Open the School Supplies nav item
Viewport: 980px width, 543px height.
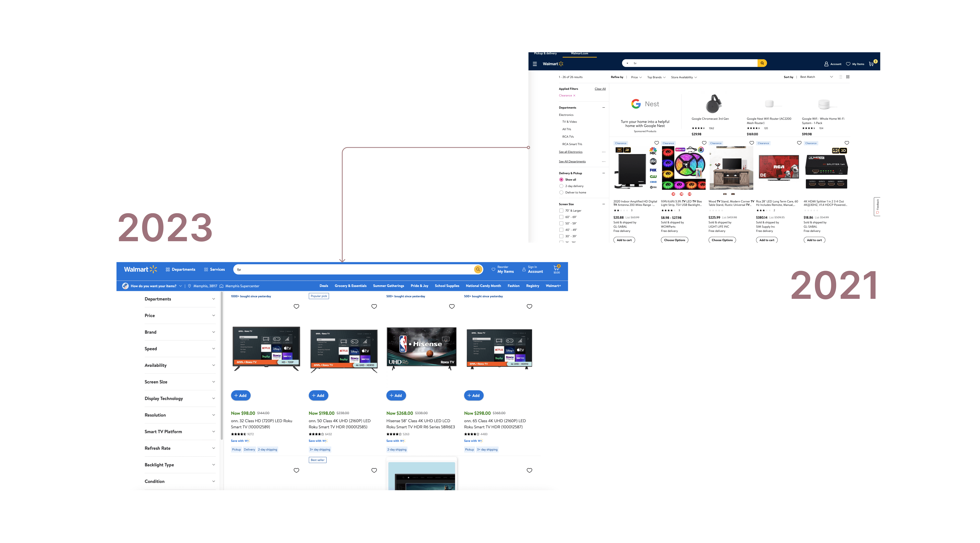(x=447, y=286)
